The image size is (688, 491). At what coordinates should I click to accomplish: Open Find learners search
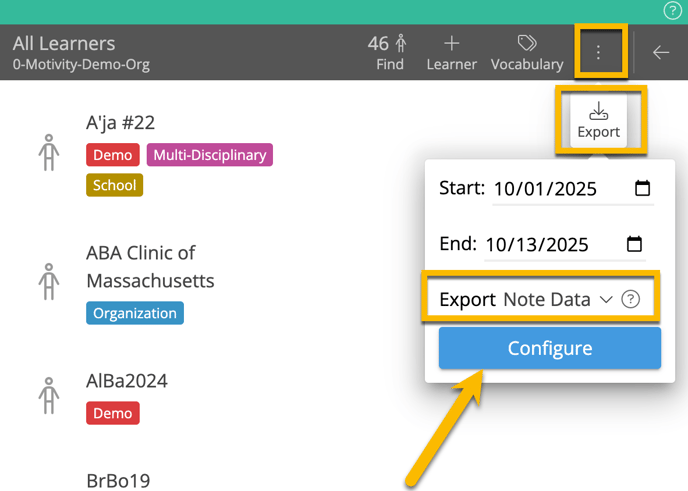point(389,52)
